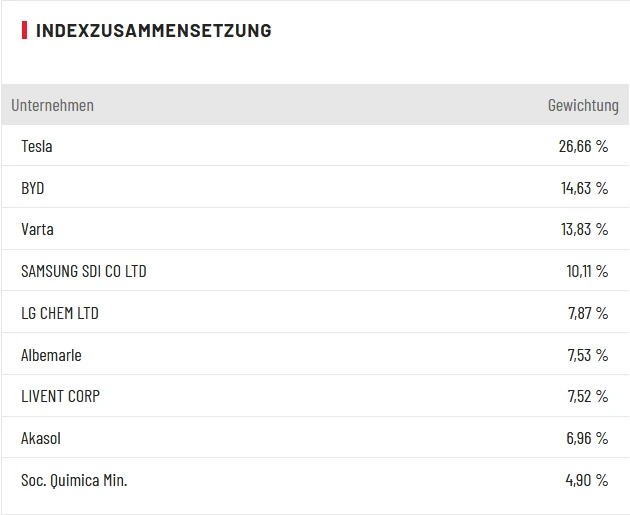Click the 4,90 % weighting value
Image resolution: width=630 pixels, height=515 pixels.
click(587, 480)
